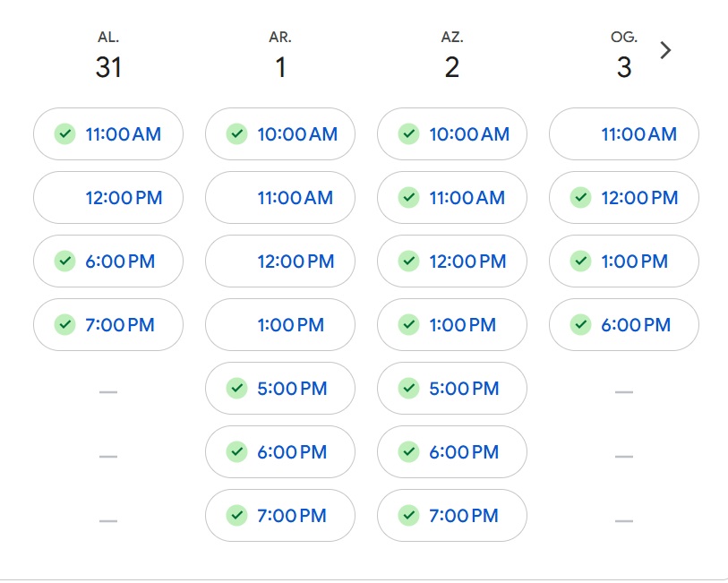Viewport: 728px width, 583px height.
Task: Click the green checkmark on 10:00 AM under AR. 1
Action: click(x=236, y=134)
